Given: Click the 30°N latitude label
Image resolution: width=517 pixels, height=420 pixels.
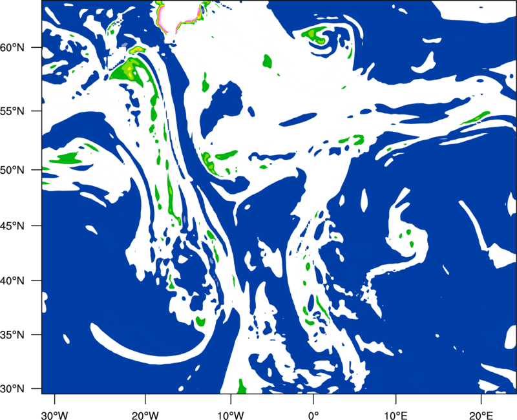Looking at the screenshot, I should [x=12, y=389].
